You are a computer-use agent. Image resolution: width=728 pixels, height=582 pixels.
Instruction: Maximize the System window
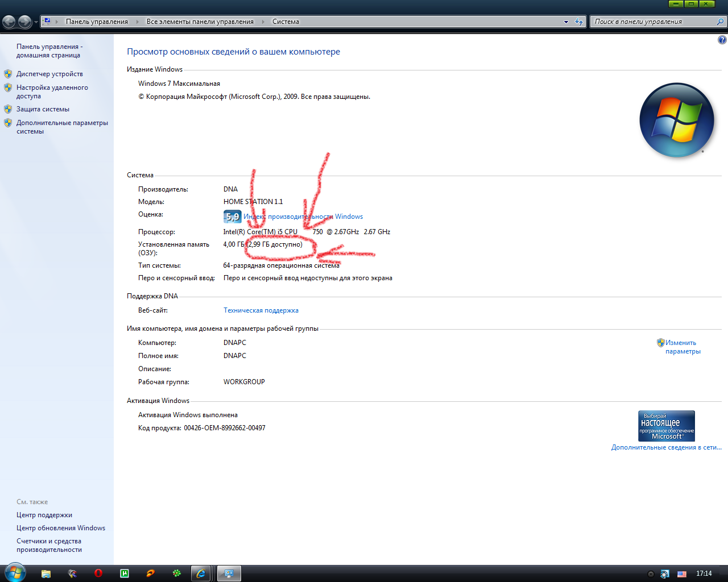[691, 4]
